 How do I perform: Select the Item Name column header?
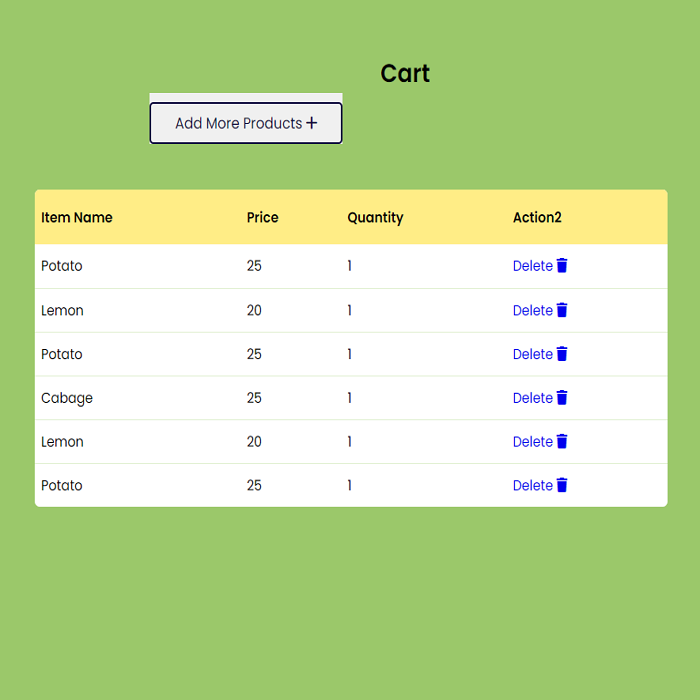[77, 218]
